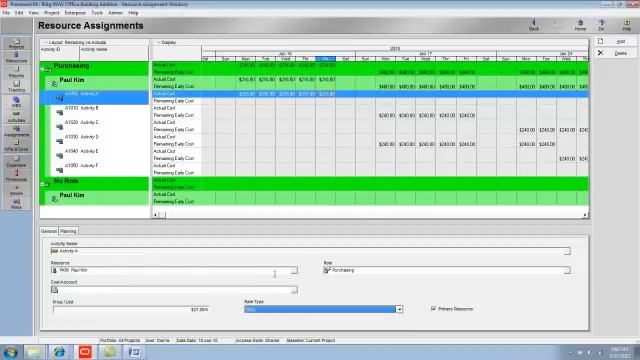Open the View menu

pyautogui.click(x=33, y=13)
